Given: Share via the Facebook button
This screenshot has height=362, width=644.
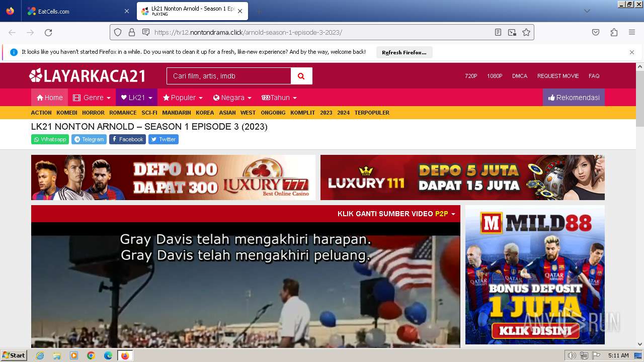Looking at the screenshot, I should pos(127,139).
